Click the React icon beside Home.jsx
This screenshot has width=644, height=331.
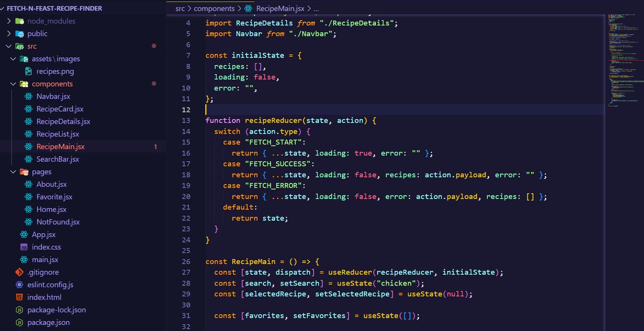click(x=28, y=210)
